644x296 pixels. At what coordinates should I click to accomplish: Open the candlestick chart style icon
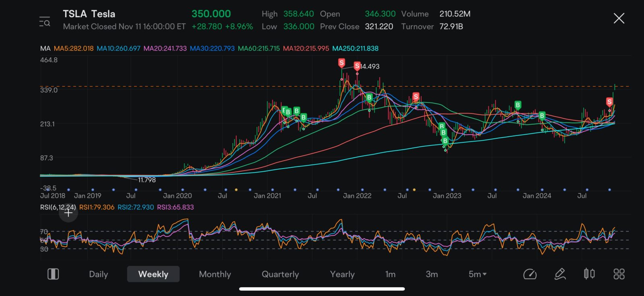coord(589,274)
